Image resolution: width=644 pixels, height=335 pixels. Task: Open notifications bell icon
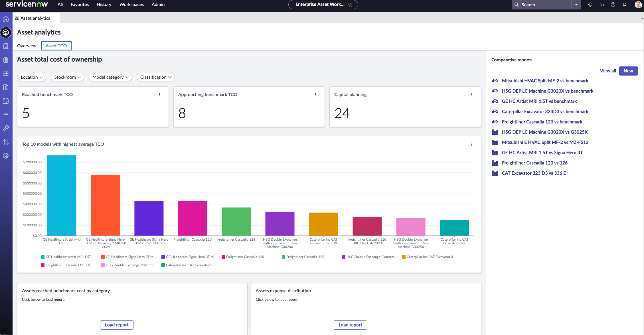click(x=625, y=5)
